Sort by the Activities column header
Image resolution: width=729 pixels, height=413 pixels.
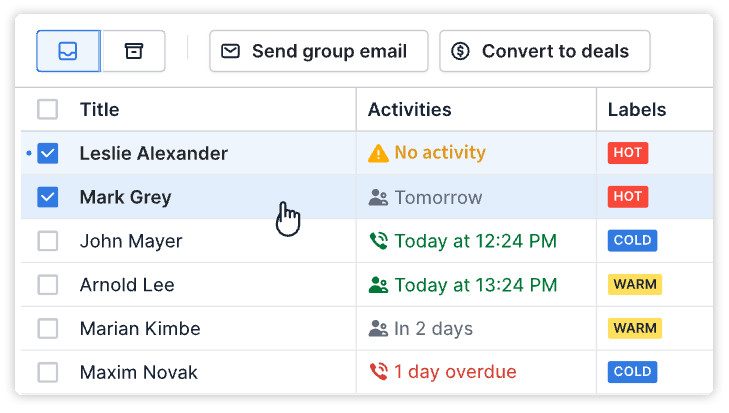(409, 109)
